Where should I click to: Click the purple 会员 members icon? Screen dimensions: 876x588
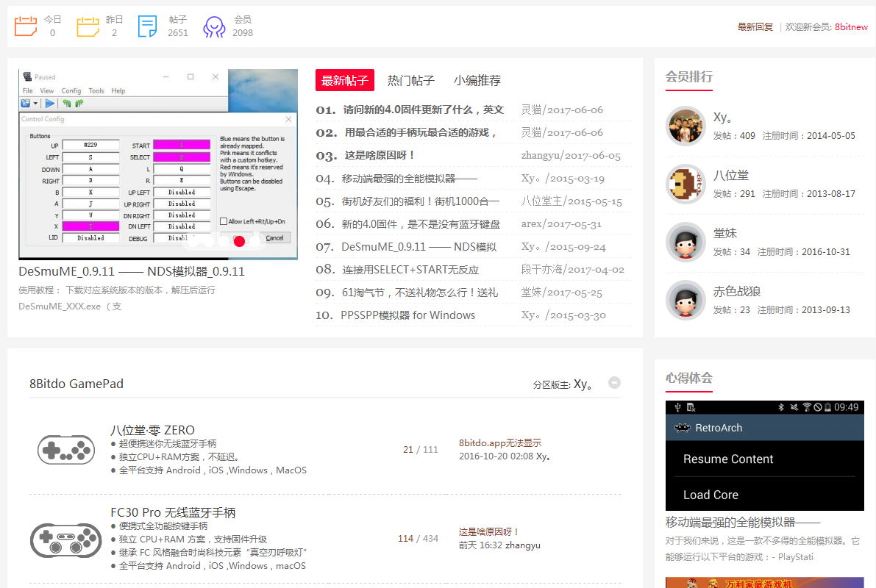click(214, 26)
